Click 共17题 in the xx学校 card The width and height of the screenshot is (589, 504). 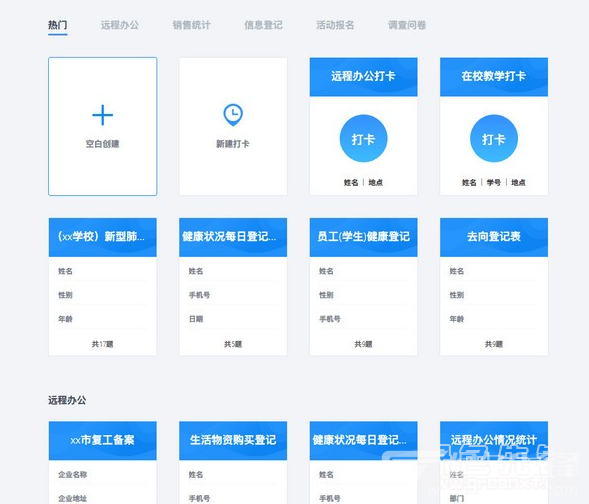(x=103, y=344)
